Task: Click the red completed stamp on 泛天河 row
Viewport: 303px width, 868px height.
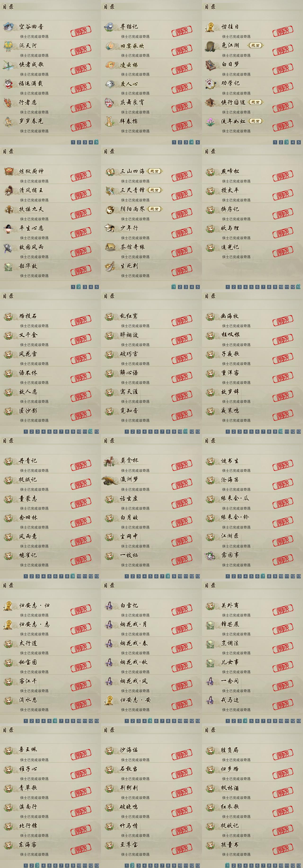Action: click(x=81, y=50)
